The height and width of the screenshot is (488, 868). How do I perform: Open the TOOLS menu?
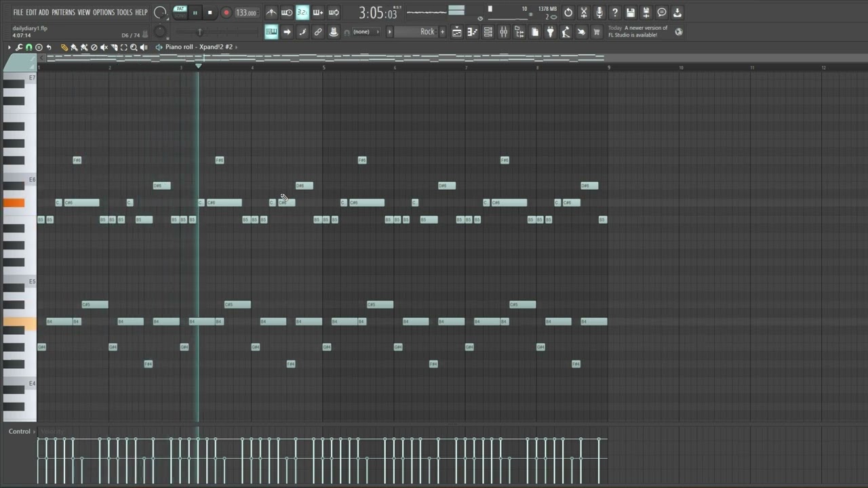tap(125, 12)
